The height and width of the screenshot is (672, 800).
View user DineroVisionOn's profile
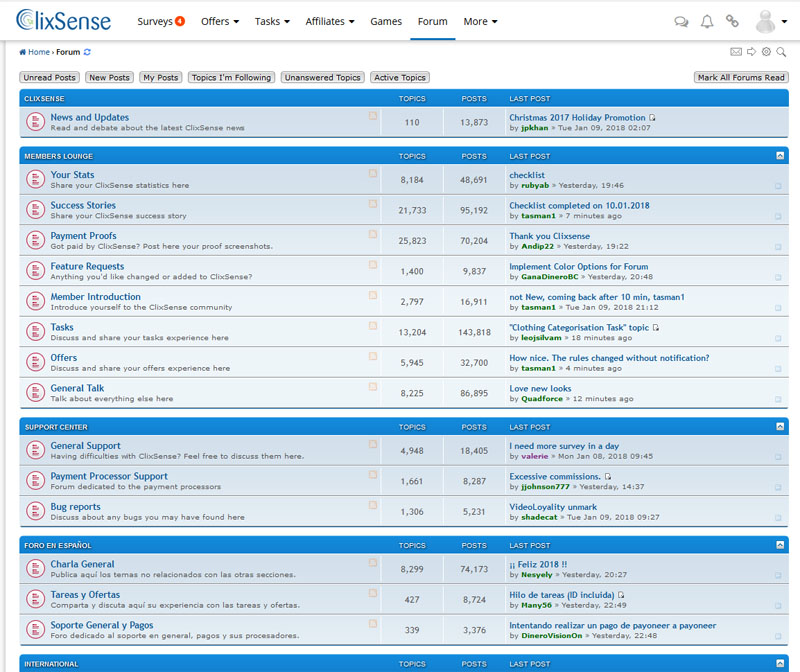tap(552, 636)
